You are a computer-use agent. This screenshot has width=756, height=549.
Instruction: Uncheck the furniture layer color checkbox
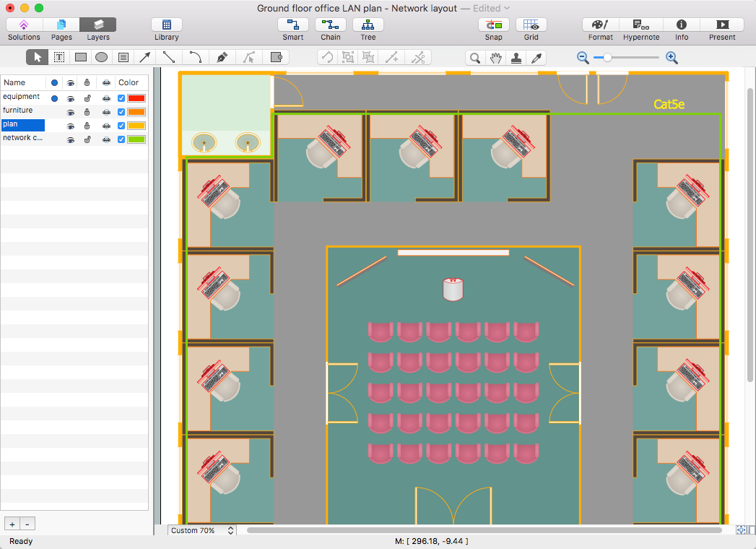pos(121,112)
